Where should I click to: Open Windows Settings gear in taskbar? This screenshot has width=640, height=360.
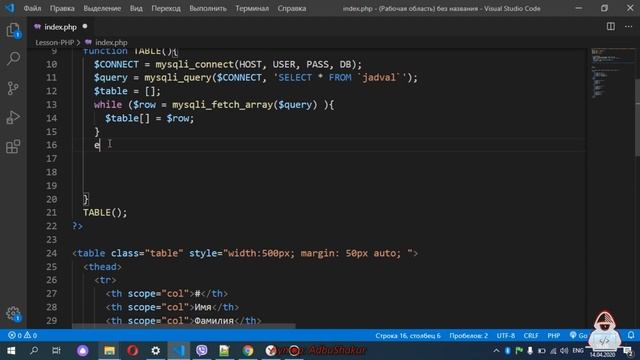coord(156,351)
